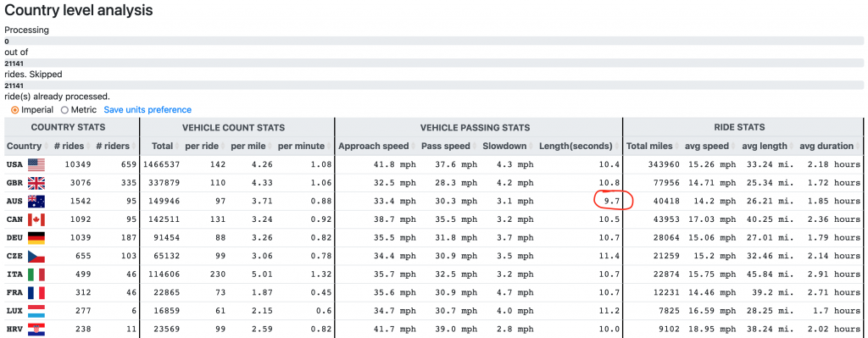The width and height of the screenshot is (868, 338).
Task: Click the ITA Italian flag icon
Action: click(36, 274)
